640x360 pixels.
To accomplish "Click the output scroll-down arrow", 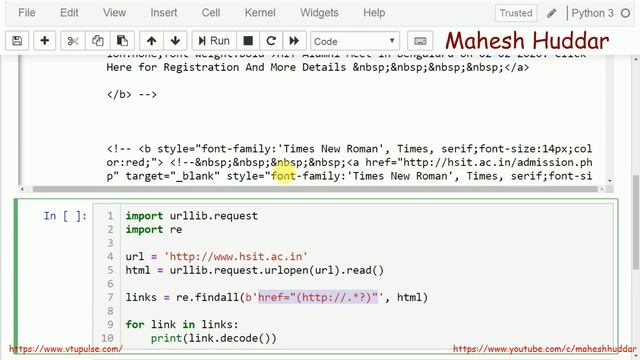I will click(x=610, y=180).
